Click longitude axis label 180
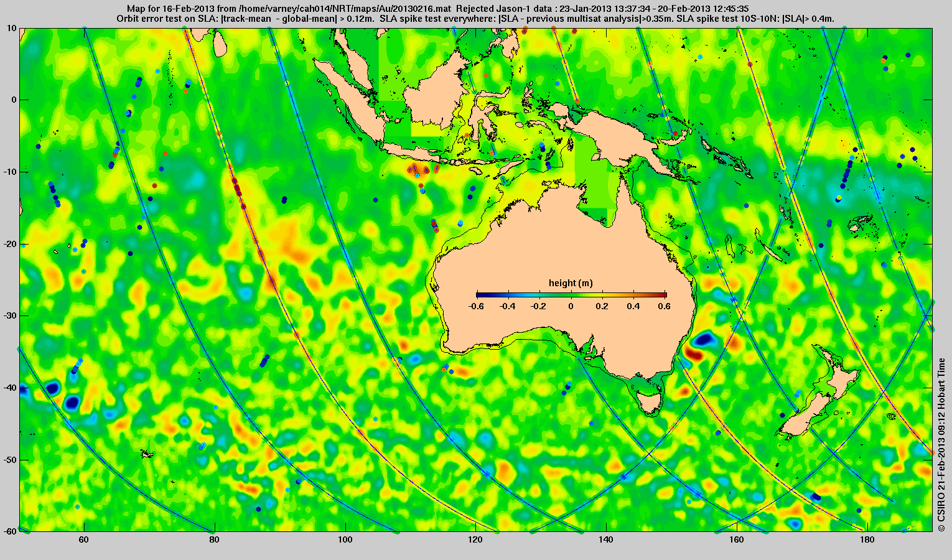Image resolution: width=952 pixels, height=560 pixels. [x=867, y=540]
